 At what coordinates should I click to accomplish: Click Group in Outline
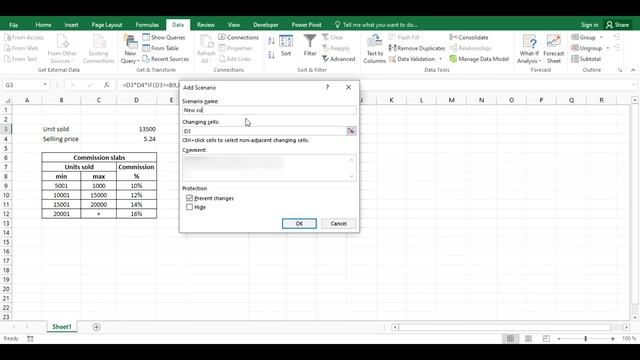tap(583, 38)
